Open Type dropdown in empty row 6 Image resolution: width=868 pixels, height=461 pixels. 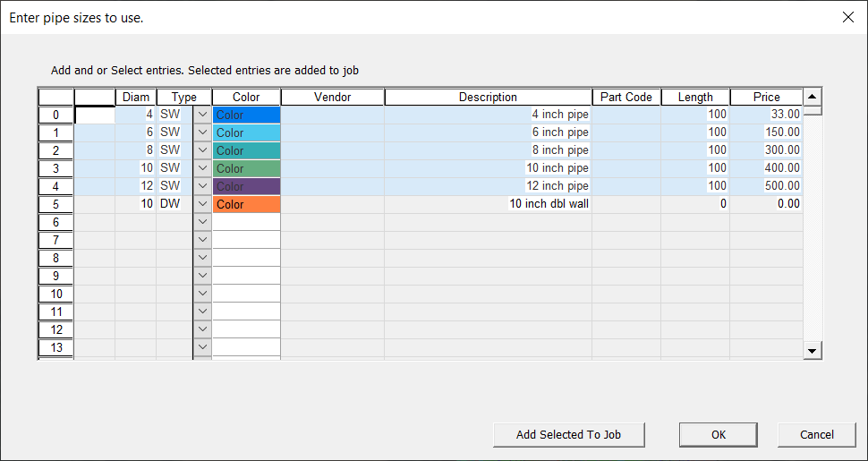pyautogui.click(x=202, y=222)
